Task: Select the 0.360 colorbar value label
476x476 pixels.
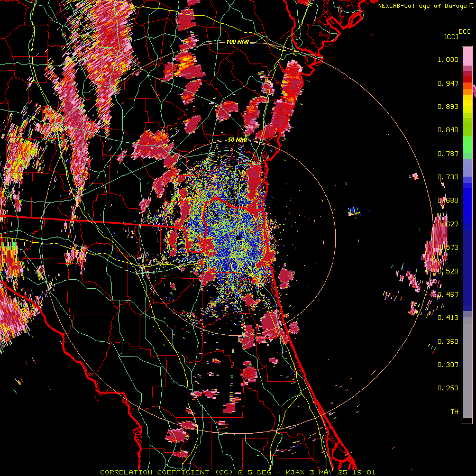Action: point(448,341)
